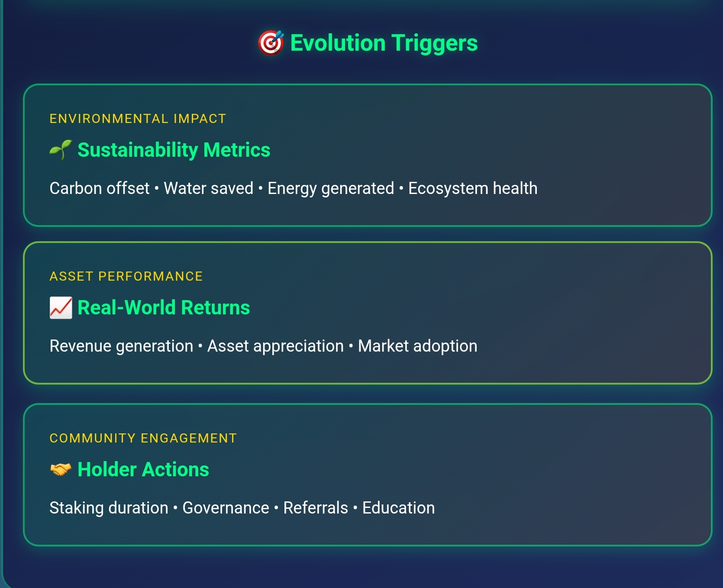The height and width of the screenshot is (588, 723).
Task: Click the handshake icon
Action: [61, 469]
